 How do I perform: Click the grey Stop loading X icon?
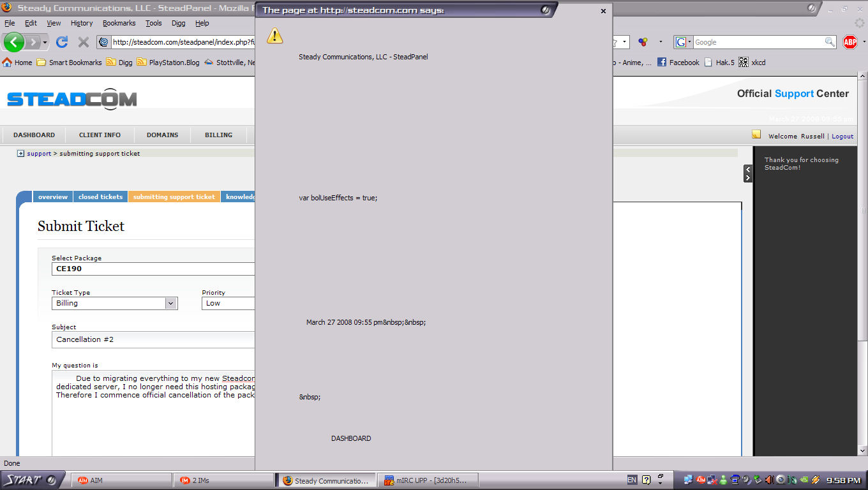84,42
